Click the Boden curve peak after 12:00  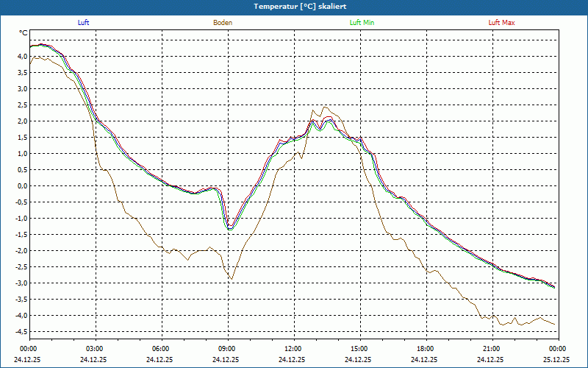[325, 107]
